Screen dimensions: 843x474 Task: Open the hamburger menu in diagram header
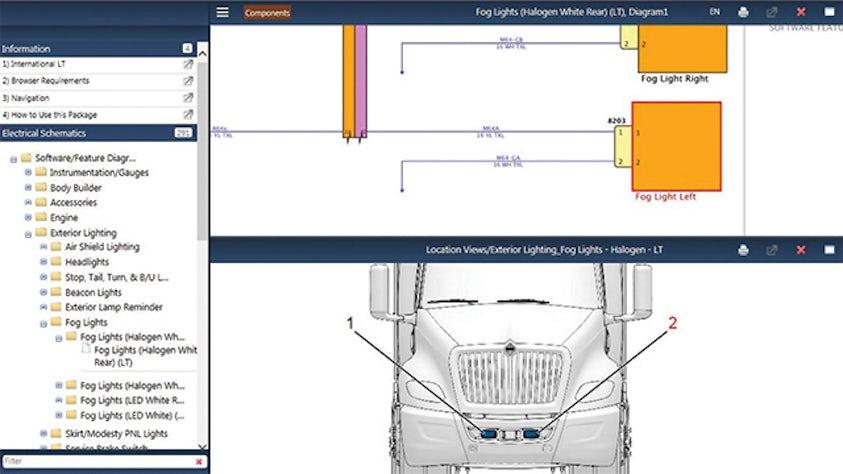tap(223, 12)
